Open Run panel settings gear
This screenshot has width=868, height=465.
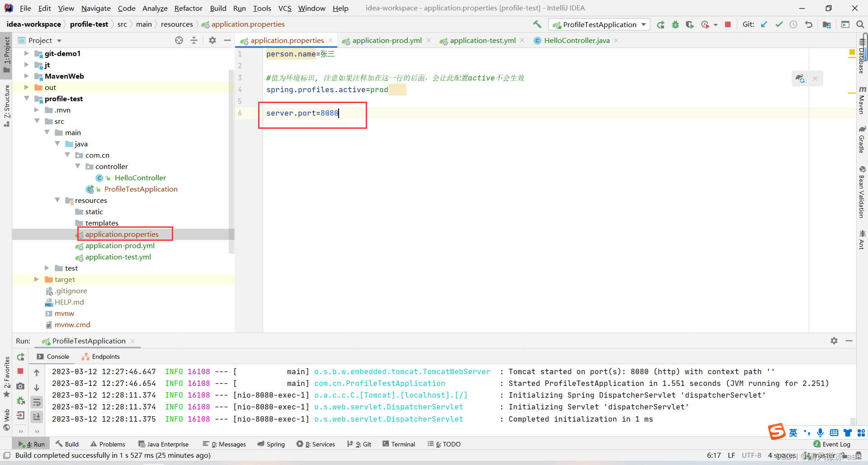tap(834, 341)
